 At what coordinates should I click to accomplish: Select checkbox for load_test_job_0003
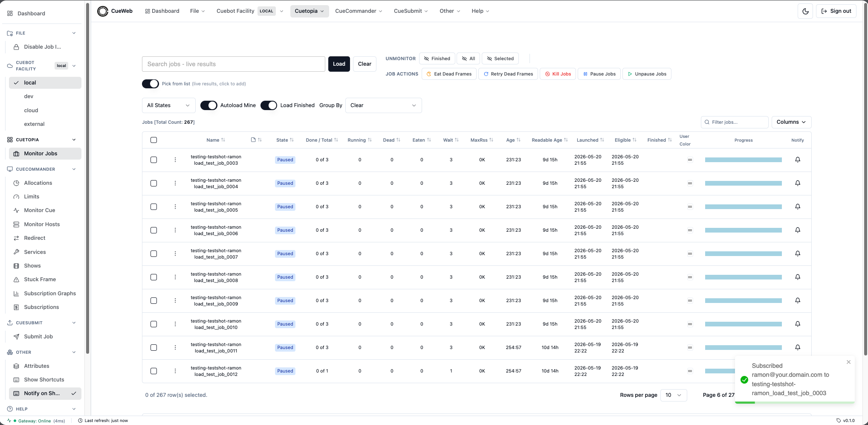click(x=154, y=160)
